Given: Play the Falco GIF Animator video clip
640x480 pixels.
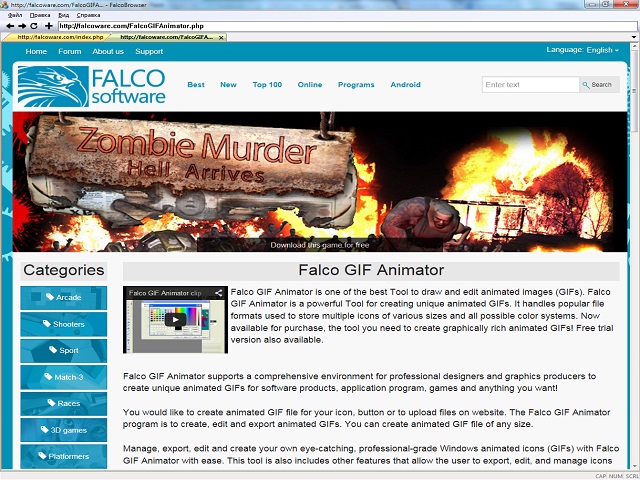Looking at the screenshot, I should tap(175, 322).
